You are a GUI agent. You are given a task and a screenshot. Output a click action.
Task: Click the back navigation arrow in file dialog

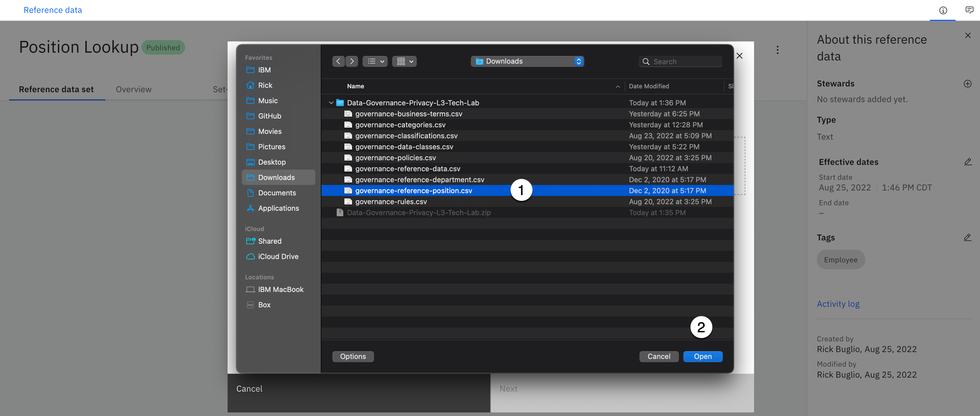(338, 61)
